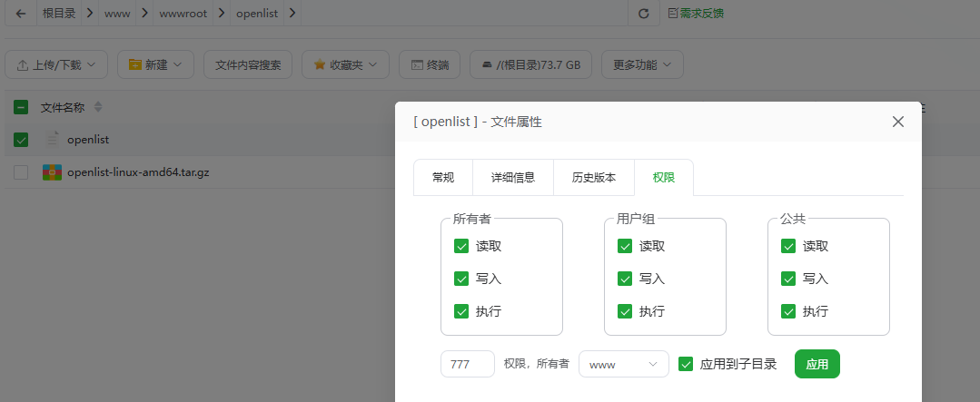This screenshot has width=980, height=402.
Task: Open the 新建 dropdown menu
Action: point(155,64)
